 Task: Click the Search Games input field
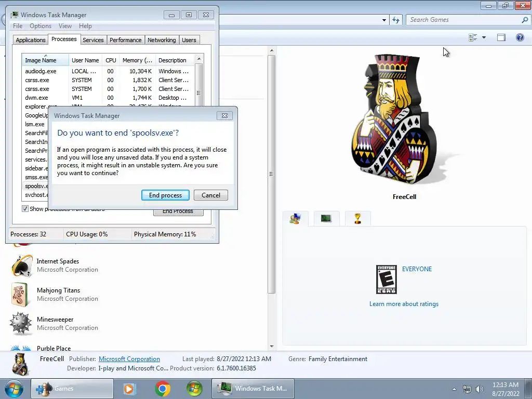(464, 20)
